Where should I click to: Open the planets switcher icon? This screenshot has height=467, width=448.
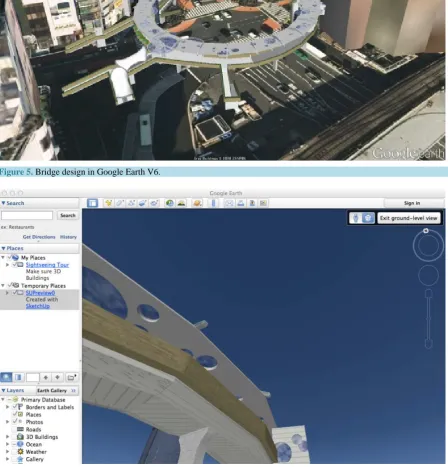[197, 203]
